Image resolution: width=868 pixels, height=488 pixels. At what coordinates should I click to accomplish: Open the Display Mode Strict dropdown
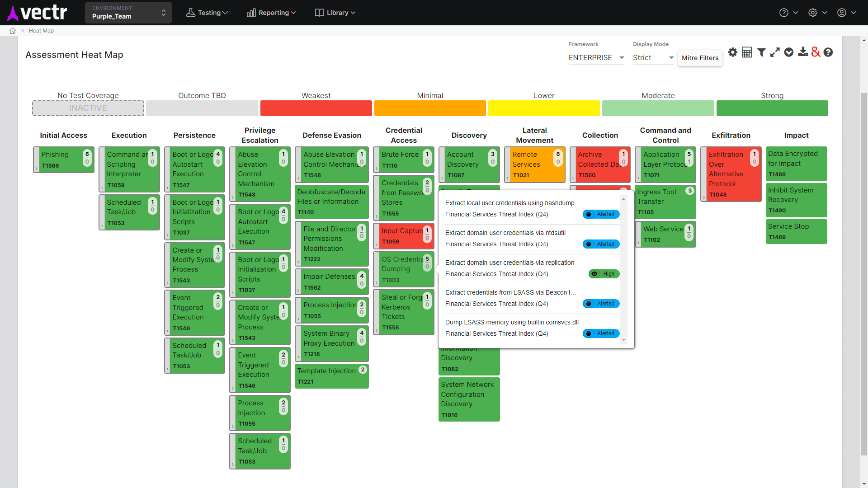[653, 58]
